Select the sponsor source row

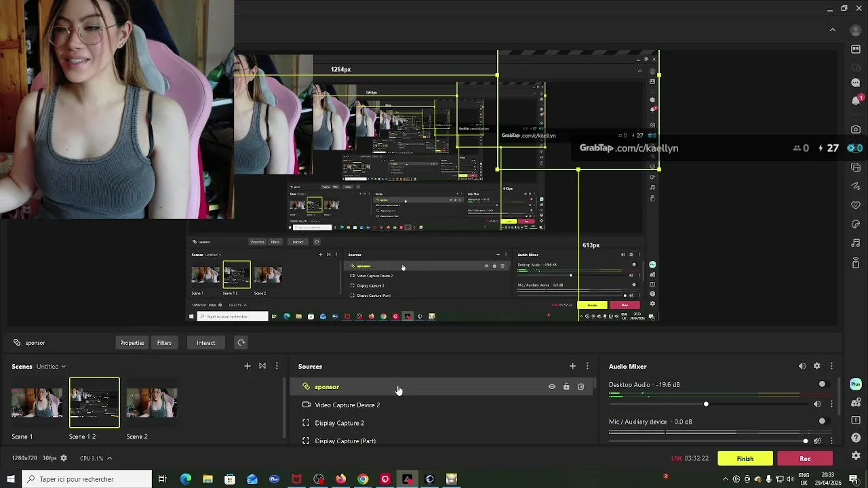coord(443,387)
